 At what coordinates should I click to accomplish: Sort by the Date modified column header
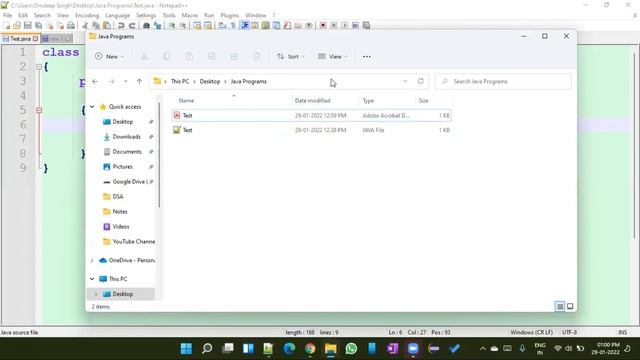coord(313,100)
